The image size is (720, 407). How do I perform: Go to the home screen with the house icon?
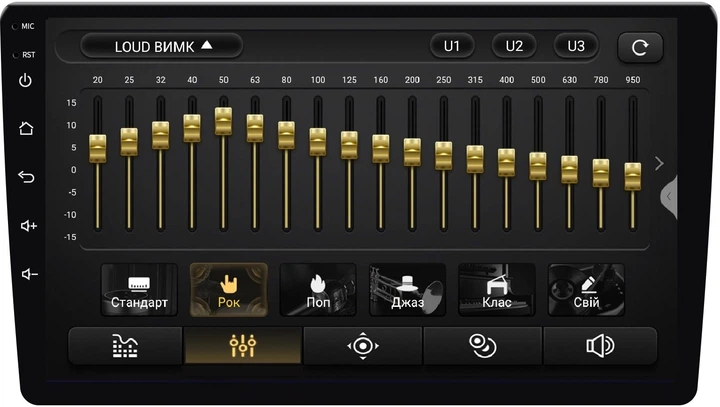pos(26,128)
